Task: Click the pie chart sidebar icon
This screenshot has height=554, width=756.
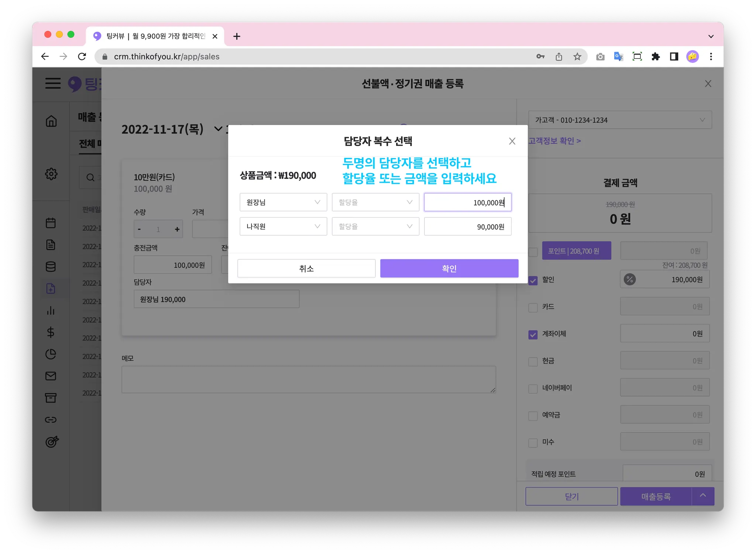Action: coord(51,354)
